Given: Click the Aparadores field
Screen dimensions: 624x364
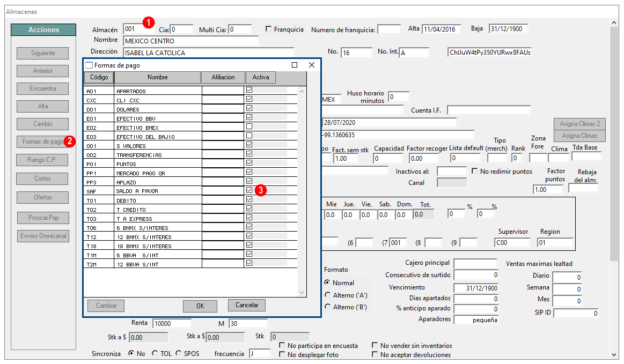Looking at the screenshot, I should pos(476,320).
